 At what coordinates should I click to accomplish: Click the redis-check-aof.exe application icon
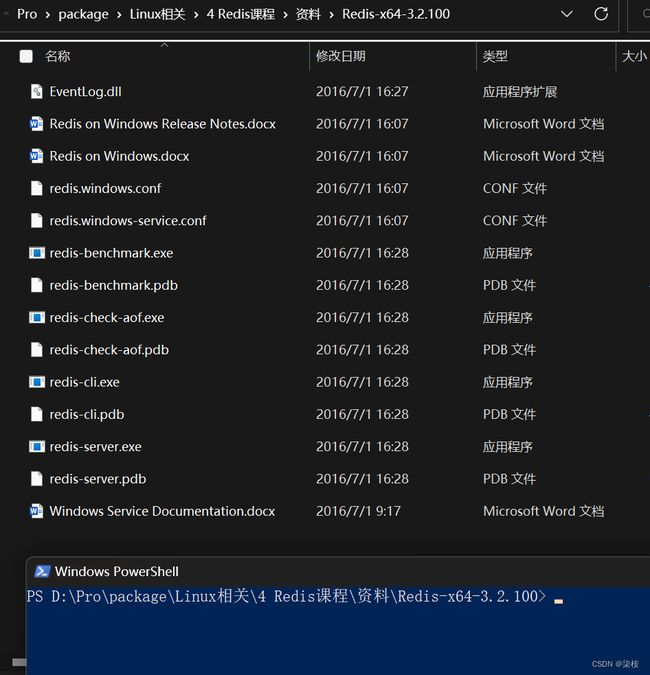[37, 317]
